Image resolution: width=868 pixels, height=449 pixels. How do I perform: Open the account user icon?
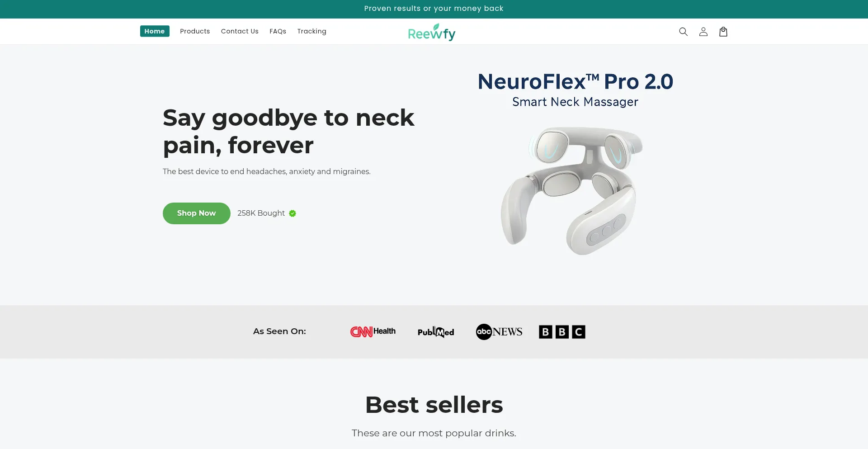pos(703,32)
